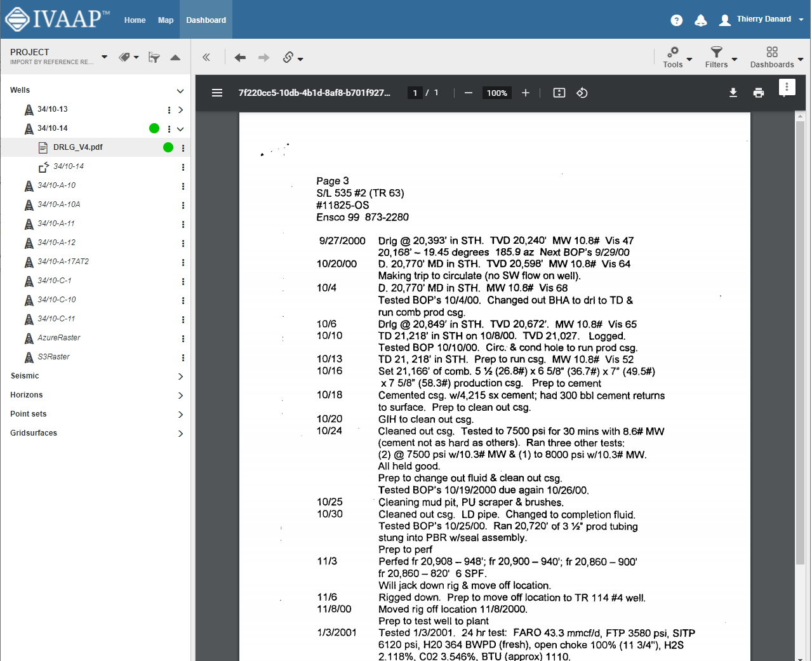Image resolution: width=812 pixels, height=661 pixels.
Task: Toggle green visibility dot for DRLG_V4.pdf
Action: coord(168,147)
